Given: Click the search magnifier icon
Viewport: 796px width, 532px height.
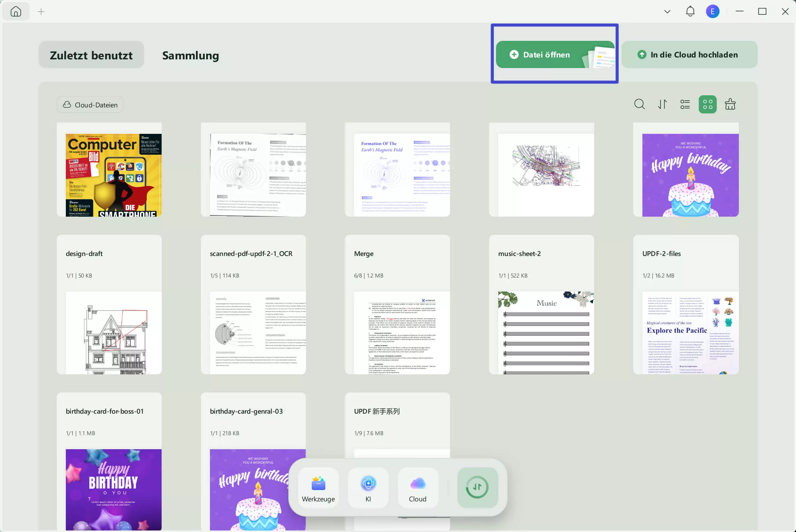Looking at the screenshot, I should point(639,104).
